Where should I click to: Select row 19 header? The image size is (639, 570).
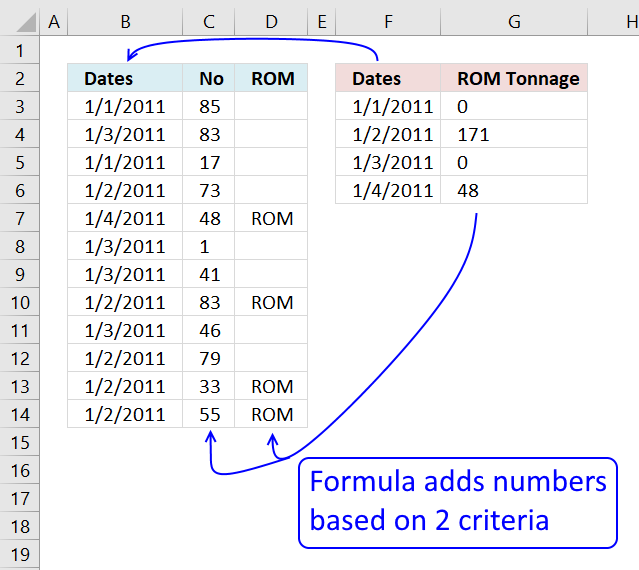click(20, 554)
